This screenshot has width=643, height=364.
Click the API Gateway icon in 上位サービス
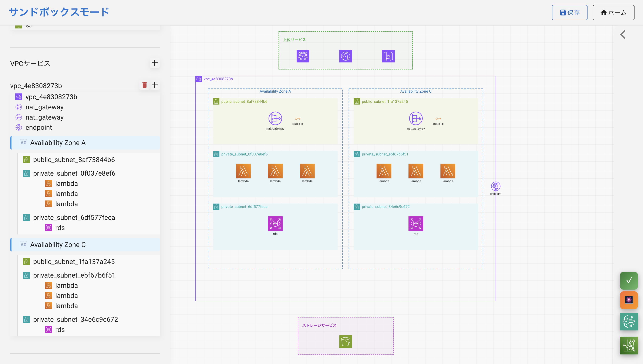[388, 56]
